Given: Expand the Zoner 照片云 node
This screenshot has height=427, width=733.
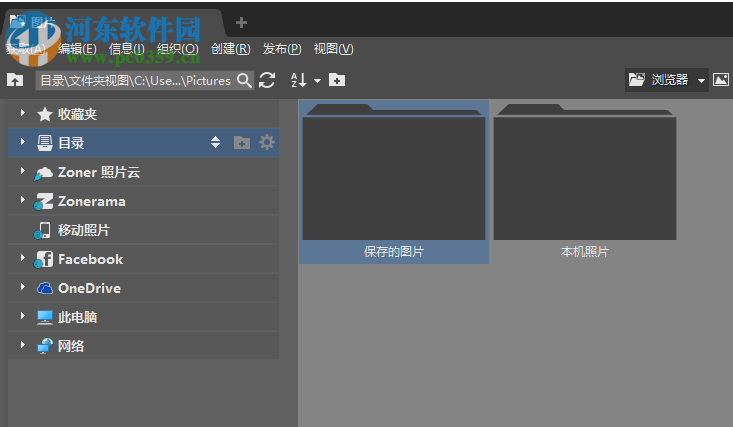Looking at the screenshot, I should tap(22, 171).
